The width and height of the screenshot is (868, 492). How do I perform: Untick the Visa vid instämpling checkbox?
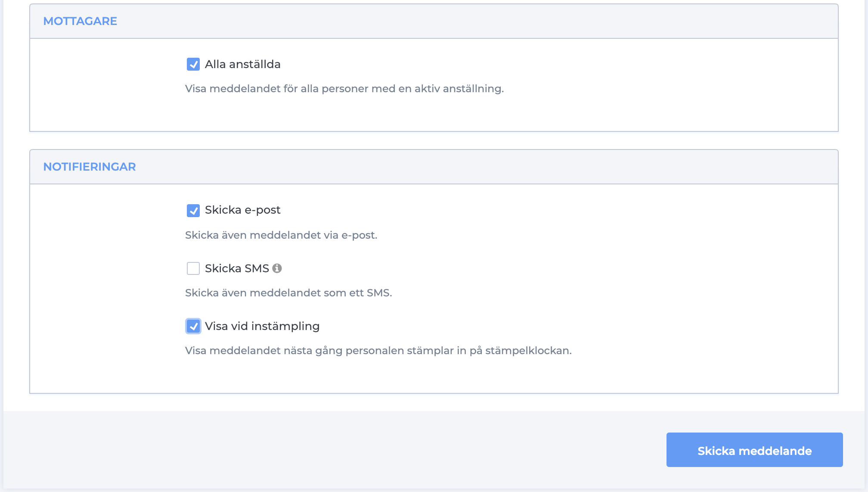coord(193,326)
